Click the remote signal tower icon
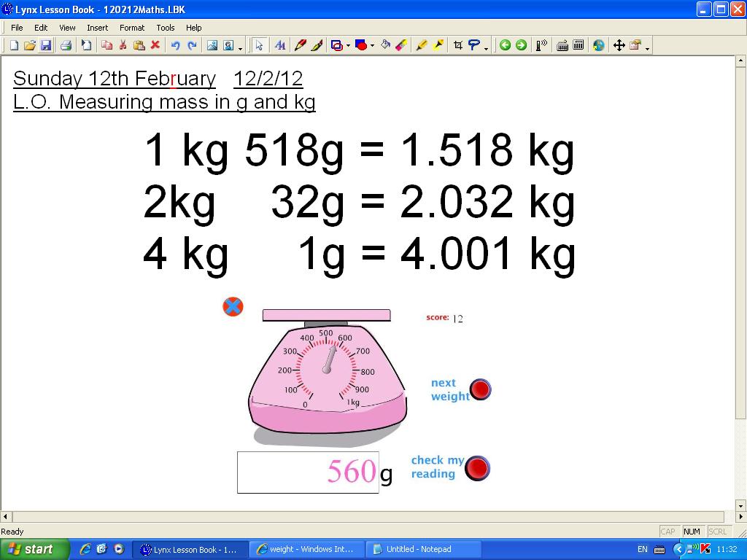The image size is (747, 560). click(542, 45)
